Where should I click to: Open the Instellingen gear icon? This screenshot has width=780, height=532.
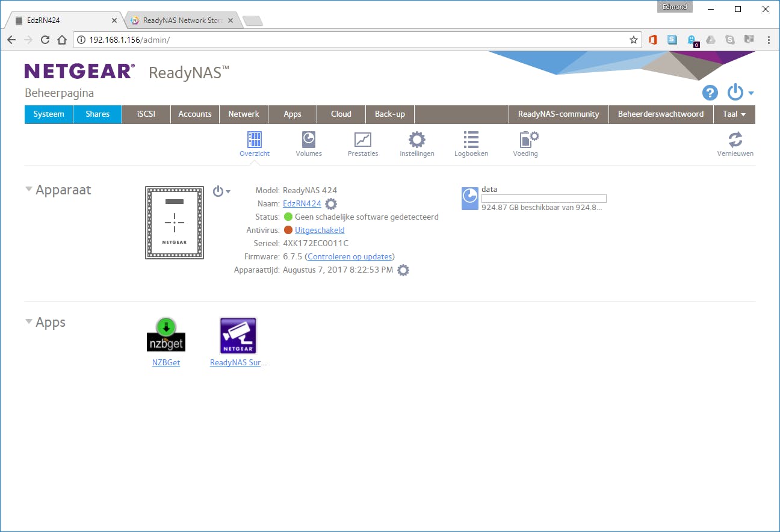[x=417, y=140]
